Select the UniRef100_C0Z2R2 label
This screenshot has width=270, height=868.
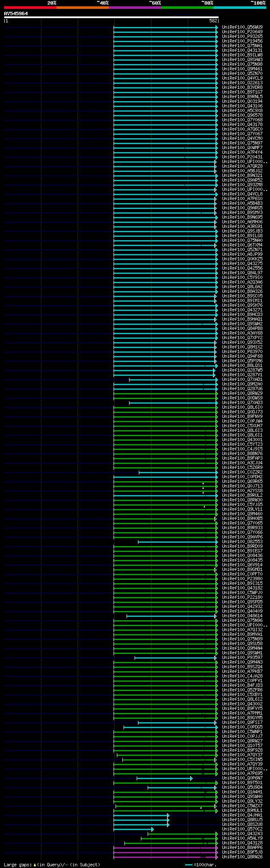[x=242, y=472]
